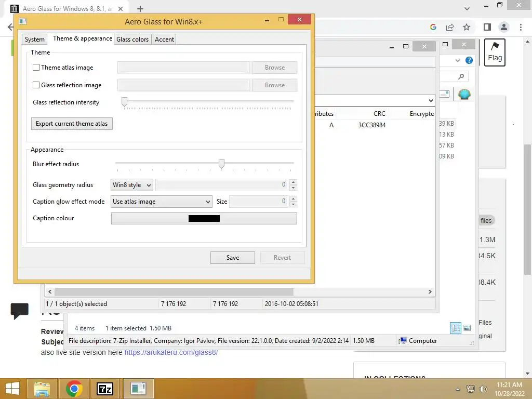Click the search magnifier in Explorer
Image resolution: width=532 pixels, height=399 pixels.
461,77
